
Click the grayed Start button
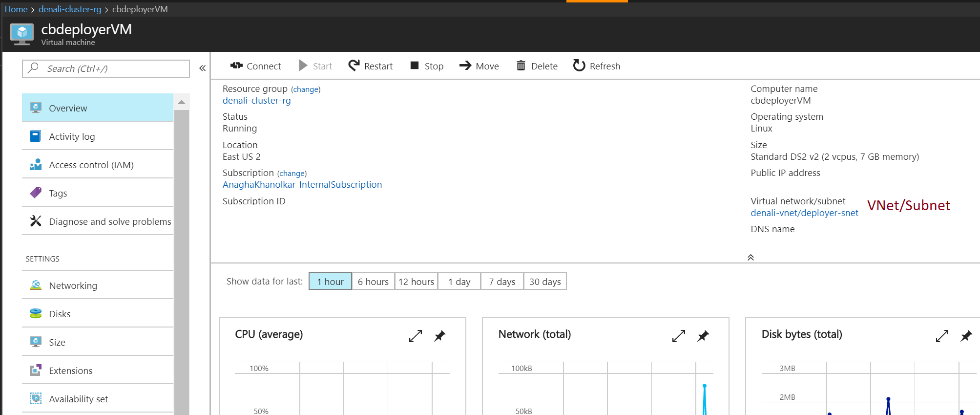tap(315, 66)
